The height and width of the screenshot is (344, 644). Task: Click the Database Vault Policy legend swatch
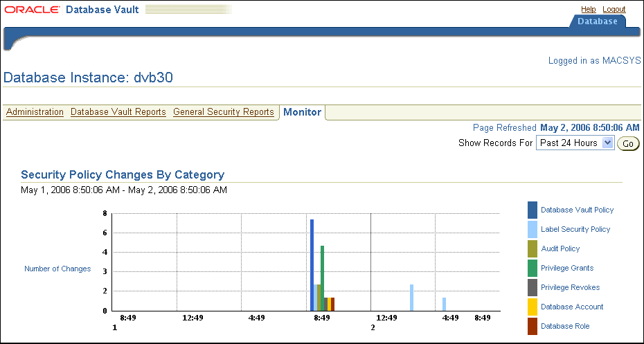[532, 210]
